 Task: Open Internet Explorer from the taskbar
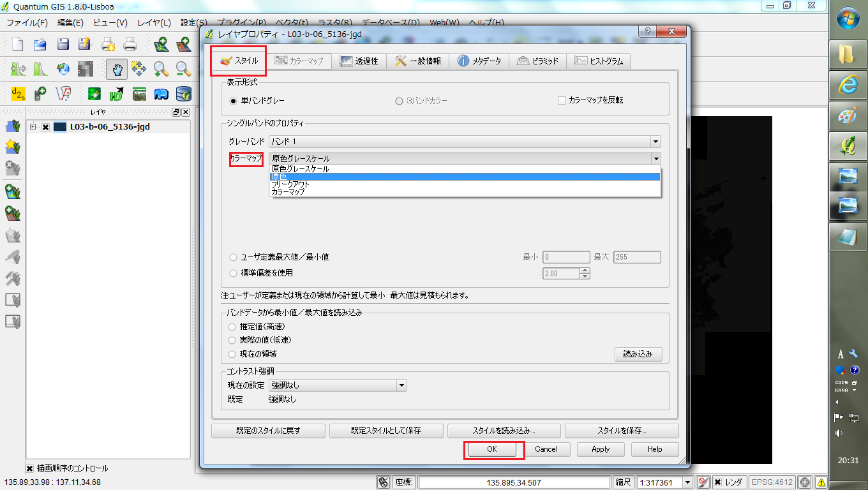(x=848, y=85)
